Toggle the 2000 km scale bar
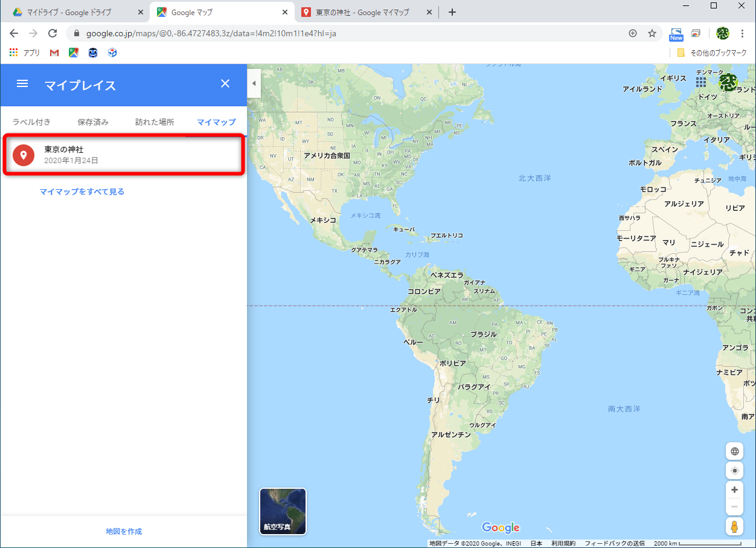This screenshot has height=548, width=756. point(697,544)
